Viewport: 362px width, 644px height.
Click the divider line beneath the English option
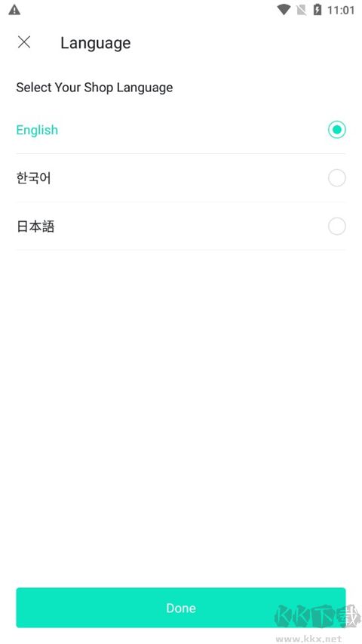(x=181, y=153)
